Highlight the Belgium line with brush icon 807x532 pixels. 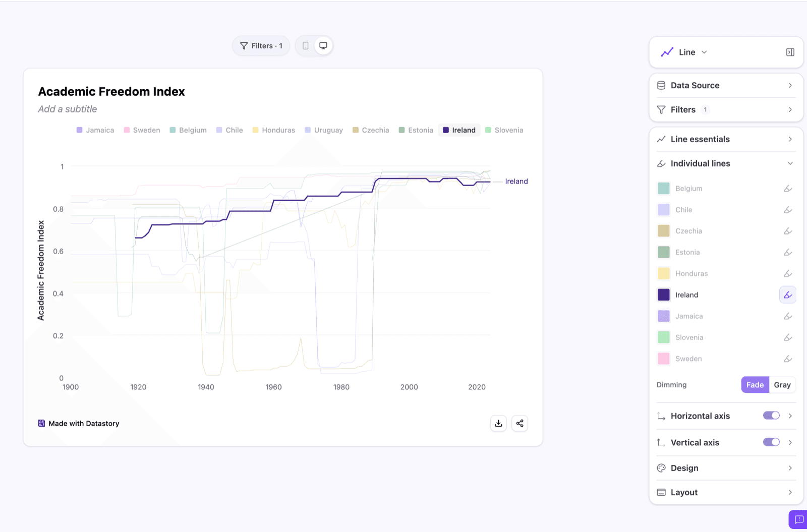788,189
